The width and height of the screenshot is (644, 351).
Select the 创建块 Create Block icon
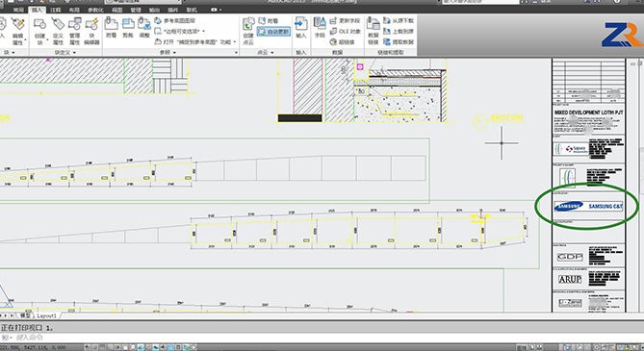[39, 31]
